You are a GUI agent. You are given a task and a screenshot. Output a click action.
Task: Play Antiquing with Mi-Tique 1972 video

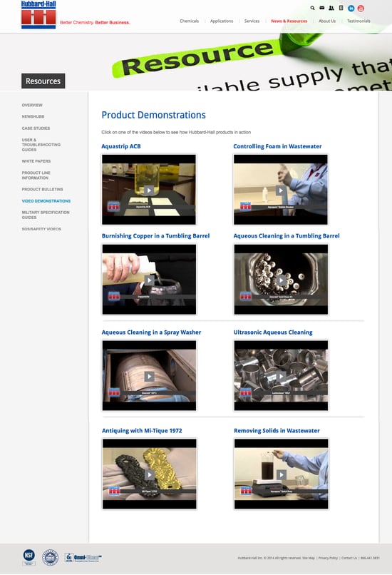(x=150, y=474)
